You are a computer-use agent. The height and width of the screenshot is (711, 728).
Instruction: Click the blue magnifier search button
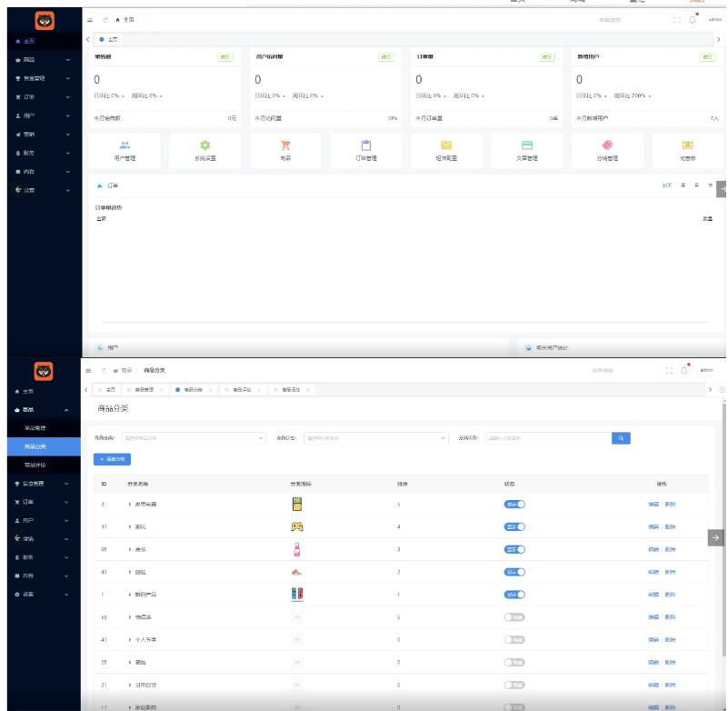click(621, 437)
